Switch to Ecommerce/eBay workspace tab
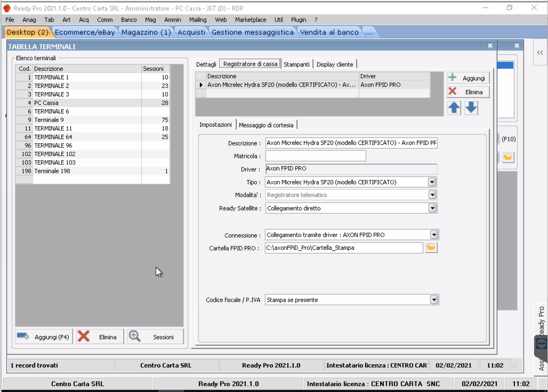Screen dimensions: 548x392 (85, 32)
